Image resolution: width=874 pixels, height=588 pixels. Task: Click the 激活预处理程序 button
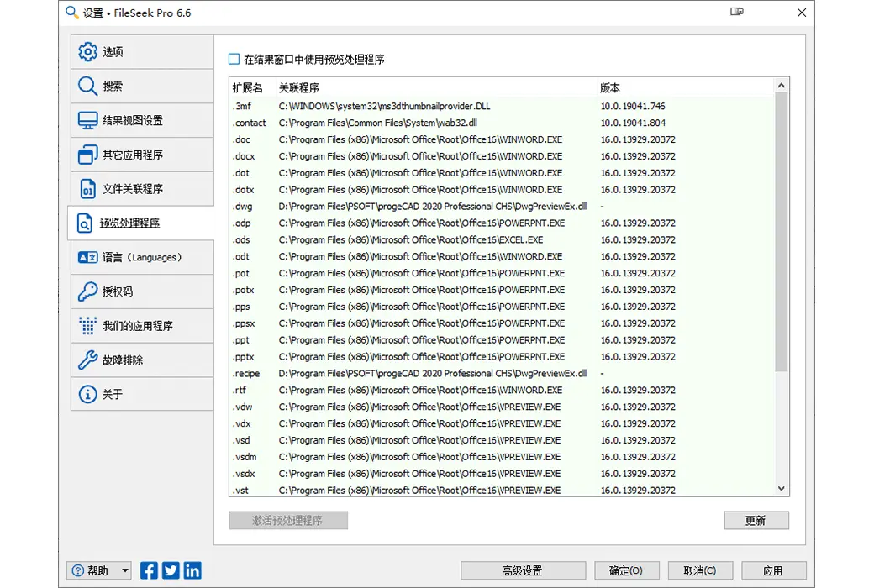coord(288,520)
